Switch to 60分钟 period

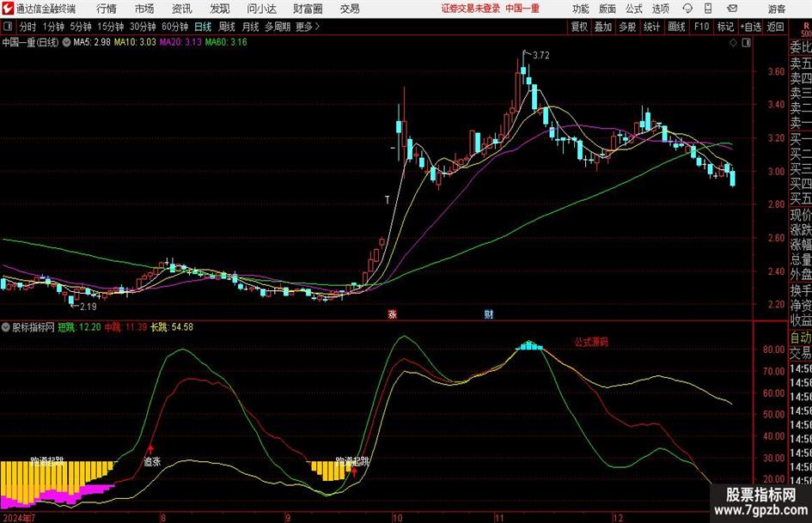click(174, 27)
